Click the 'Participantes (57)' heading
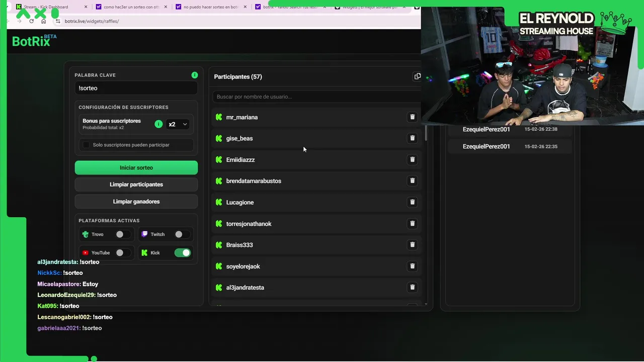The width and height of the screenshot is (644, 362). (238, 76)
